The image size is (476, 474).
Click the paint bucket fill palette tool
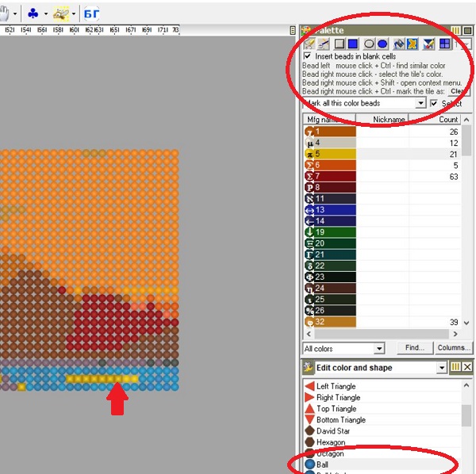tap(400, 44)
